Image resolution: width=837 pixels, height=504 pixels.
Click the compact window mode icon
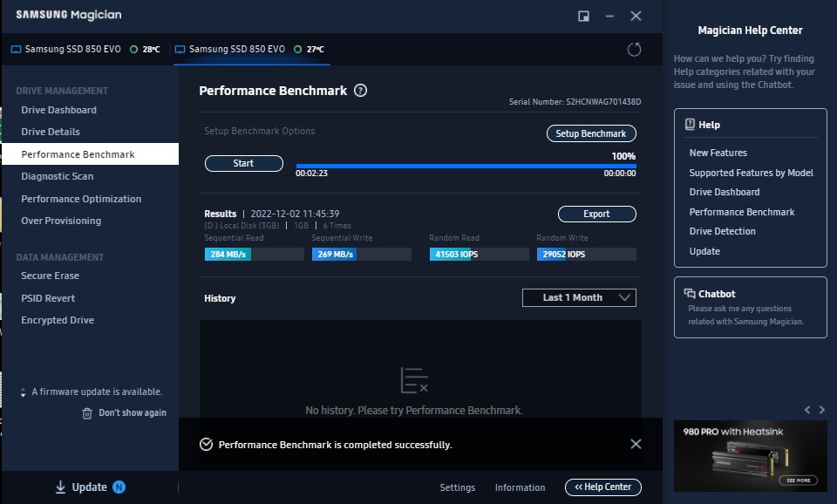583,16
